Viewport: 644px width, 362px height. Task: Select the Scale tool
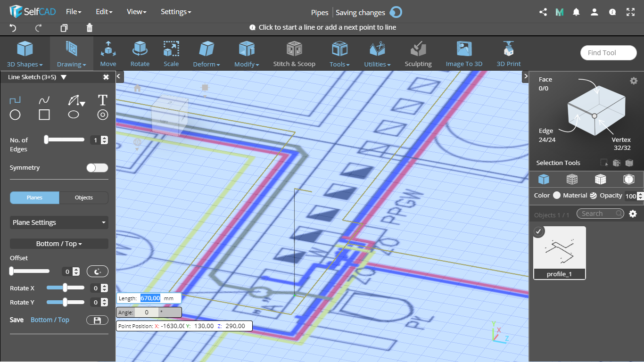pyautogui.click(x=171, y=54)
